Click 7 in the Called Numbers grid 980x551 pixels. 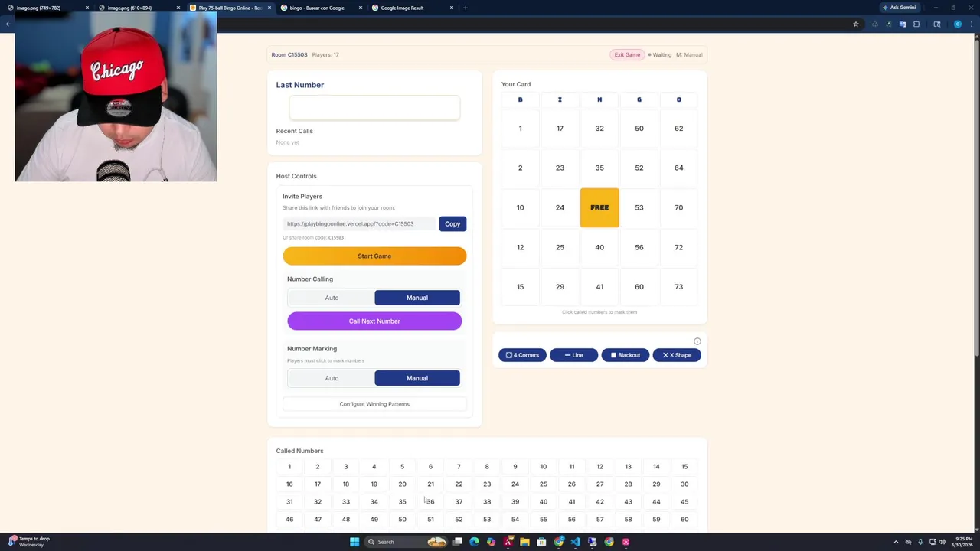(x=459, y=467)
